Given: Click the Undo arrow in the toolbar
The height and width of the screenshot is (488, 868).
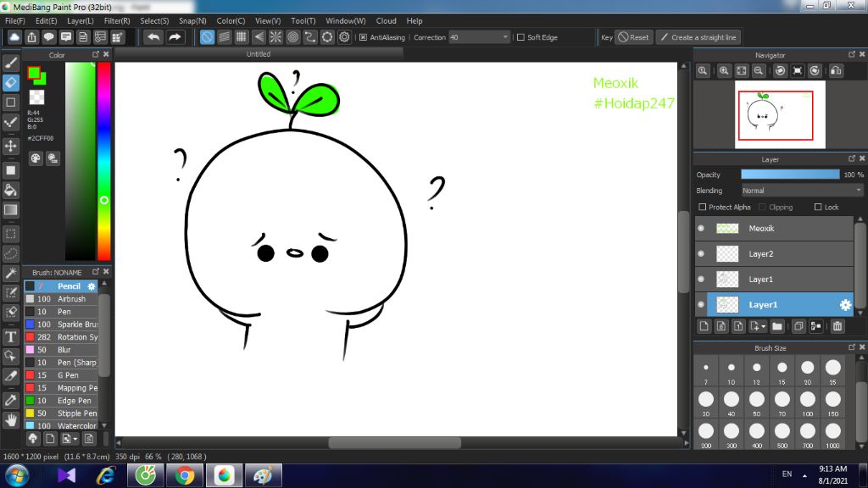Looking at the screenshot, I should pyautogui.click(x=153, y=37).
